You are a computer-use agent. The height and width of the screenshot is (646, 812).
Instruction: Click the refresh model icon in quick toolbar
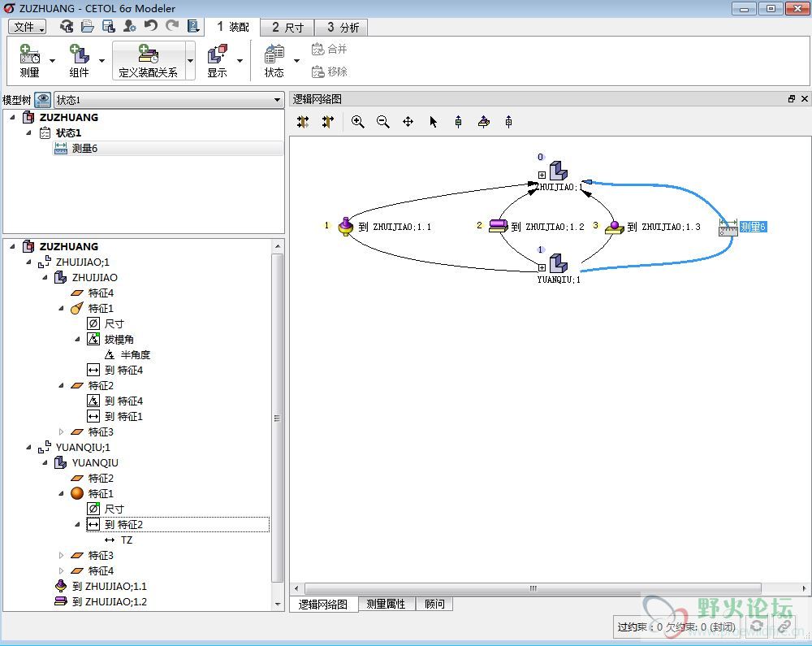[67, 26]
